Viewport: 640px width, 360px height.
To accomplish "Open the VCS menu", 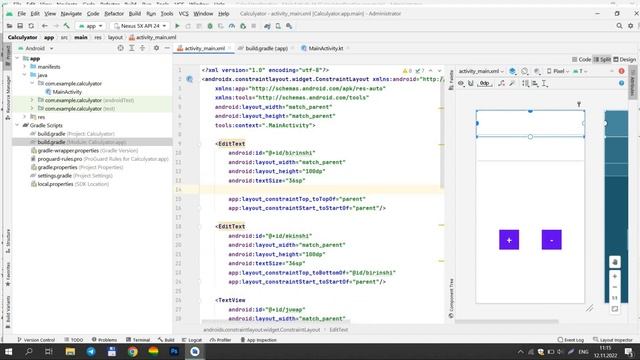I will click(184, 13).
